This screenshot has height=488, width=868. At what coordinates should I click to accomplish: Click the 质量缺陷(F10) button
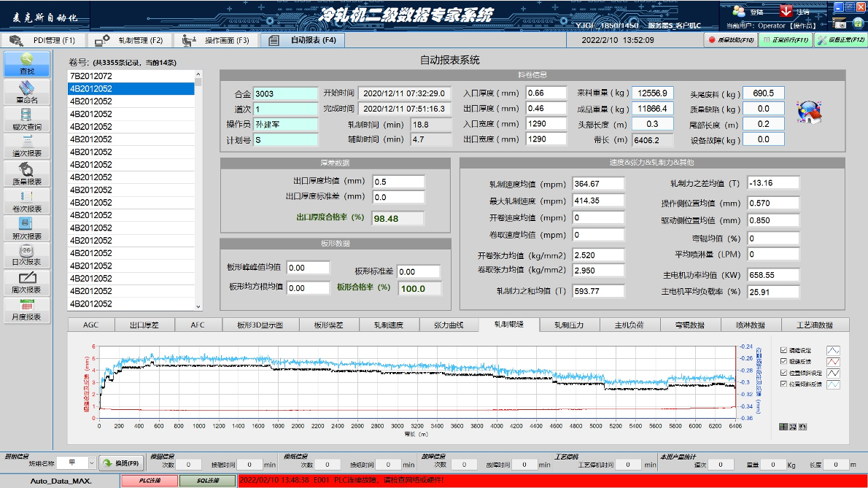tap(729, 41)
